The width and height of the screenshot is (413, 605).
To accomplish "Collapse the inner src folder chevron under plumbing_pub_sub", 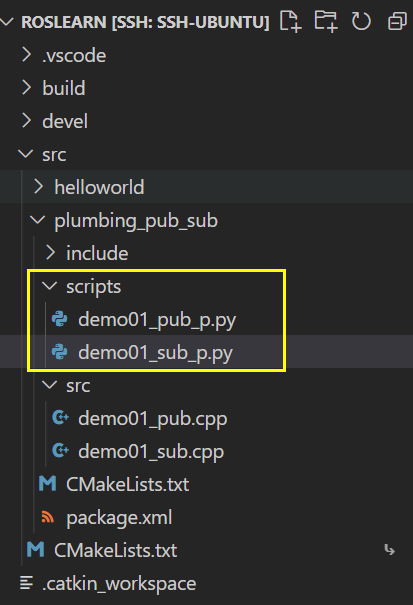I will point(50,385).
